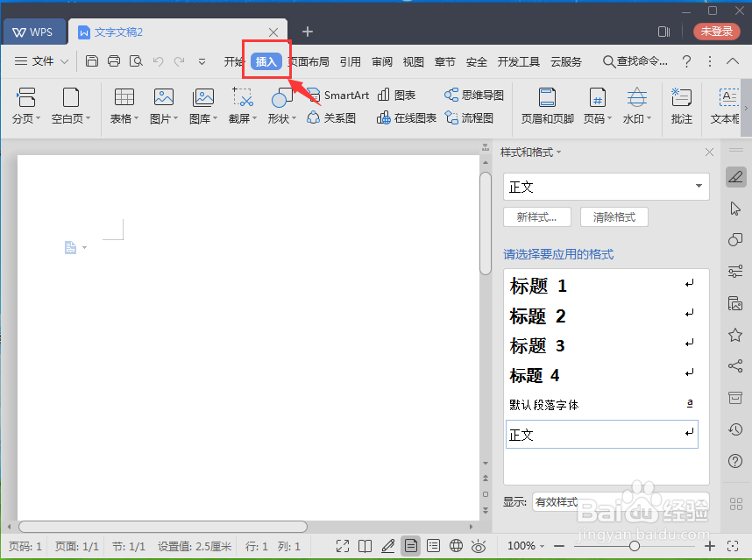Image resolution: width=752 pixels, height=560 pixels.
Task: Open the quick access toolbar customize dropdown
Action: tap(202, 61)
